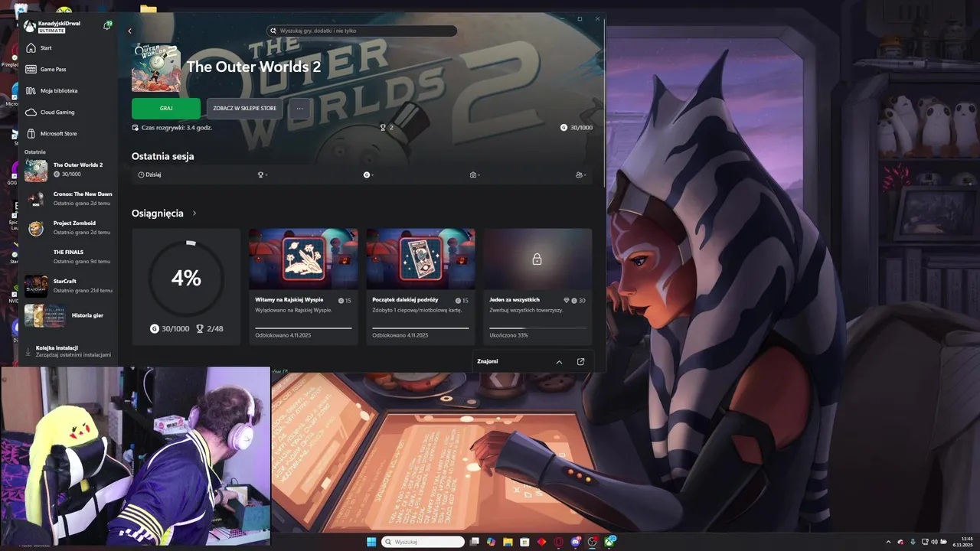
Task: Open Kolejka instalacji download queue
Action: point(68,351)
